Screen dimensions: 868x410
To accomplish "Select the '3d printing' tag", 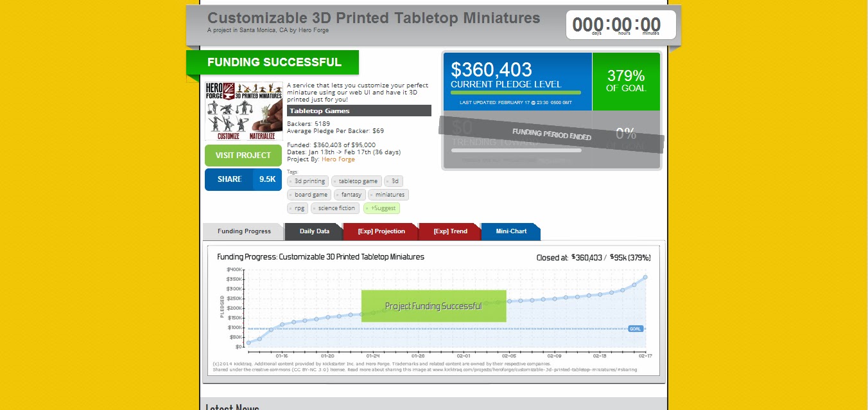I will [308, 181].
